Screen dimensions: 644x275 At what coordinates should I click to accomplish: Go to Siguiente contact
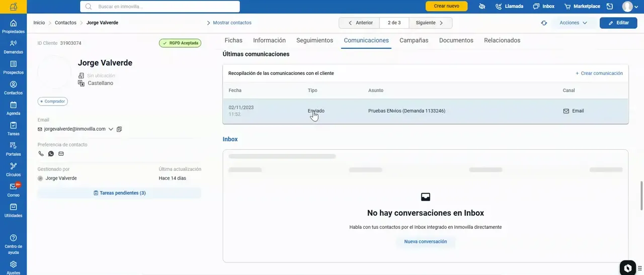click(430, 23)
